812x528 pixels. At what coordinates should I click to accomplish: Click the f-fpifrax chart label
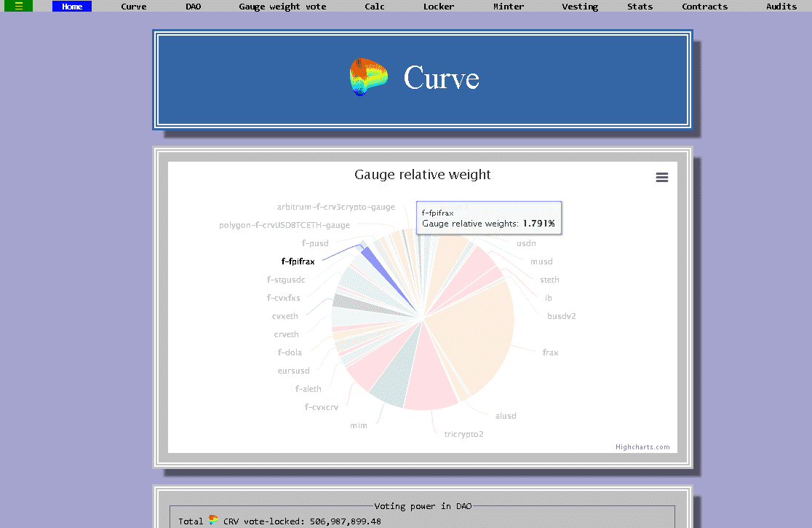[x=298, y=261]
